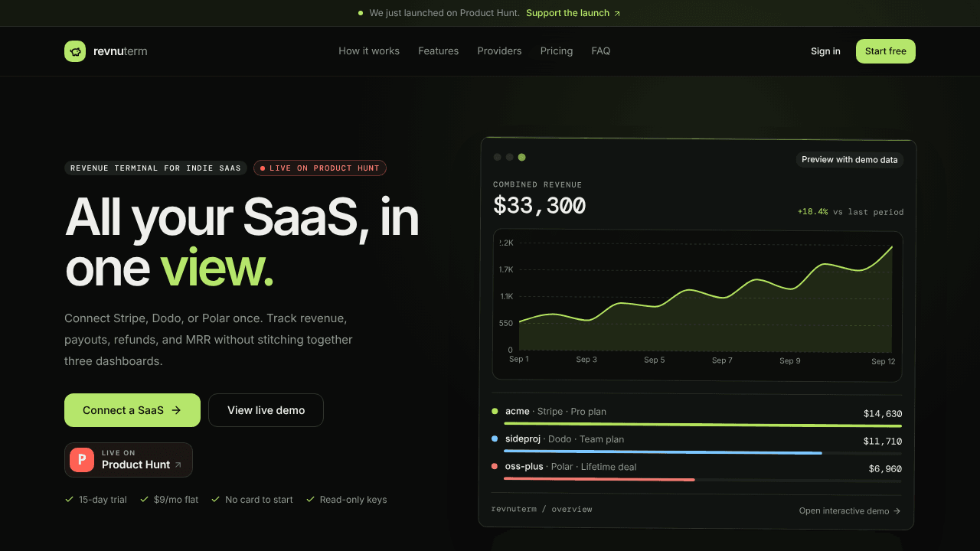Click the sideproj blue progress bar
Screen dimensions: 980x551
pyautogui.click(x=663, y=452)
